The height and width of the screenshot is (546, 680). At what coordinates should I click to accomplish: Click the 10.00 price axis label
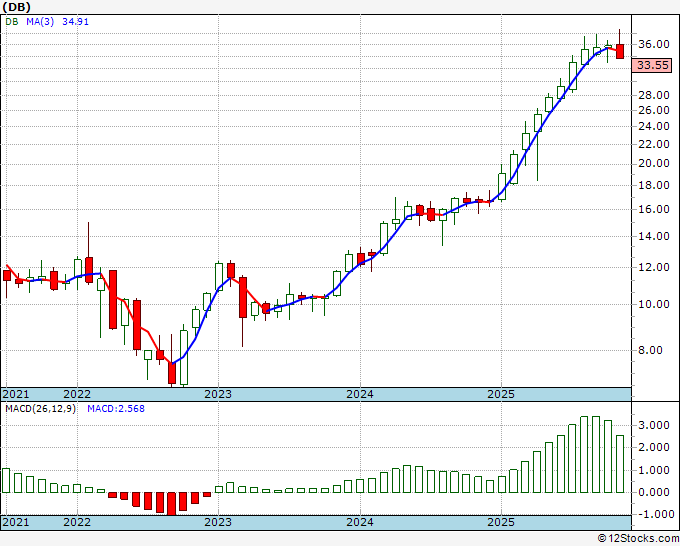tap(654, 304)
